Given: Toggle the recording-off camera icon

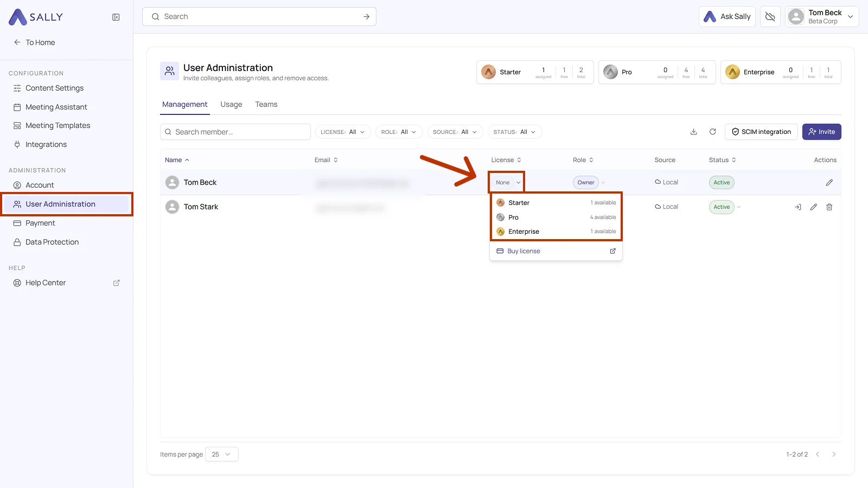Looking at the screenshot, I should tap(770, 17).
